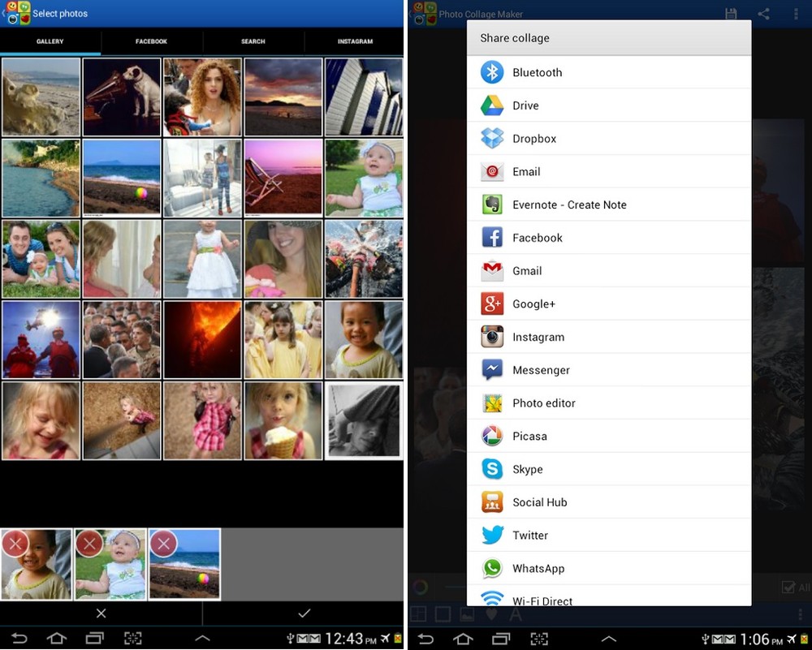
Task: Tap the home button in right navigation bar
Action: tap(463, 639)
